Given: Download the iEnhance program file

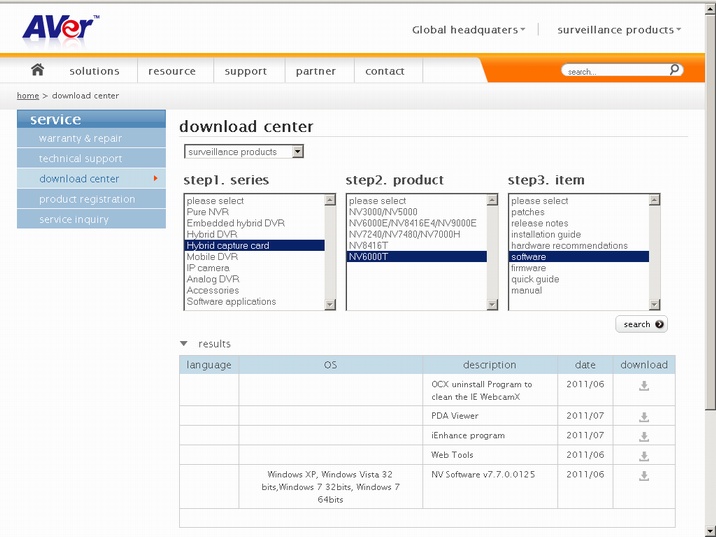Looking at the screenshot, I should [644, 436].
